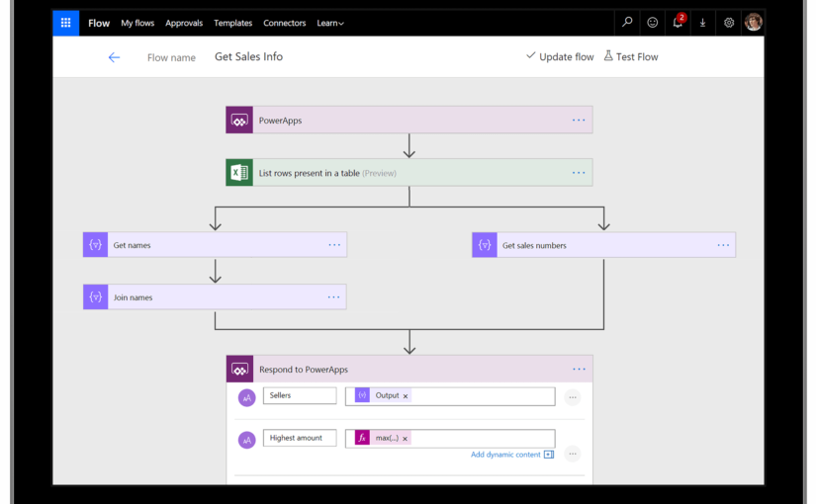Open the user profile avatar
This screenshot has height=504, width=816.
pyautogui.click(x=753, y=23)
